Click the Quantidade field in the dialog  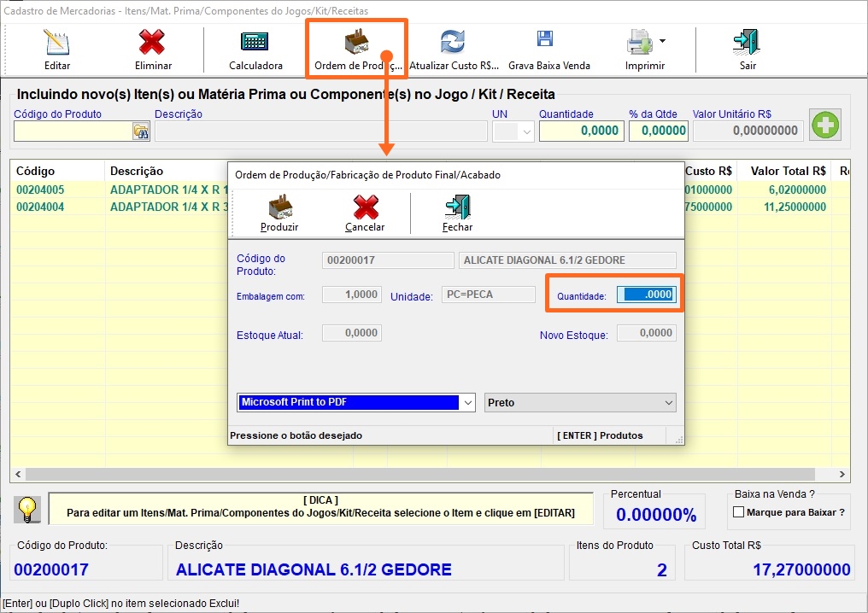pyautogui.click(x=647, y=295)
